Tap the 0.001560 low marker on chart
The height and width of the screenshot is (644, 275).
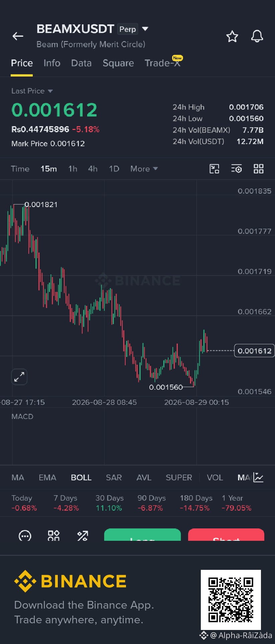point(166,387)
